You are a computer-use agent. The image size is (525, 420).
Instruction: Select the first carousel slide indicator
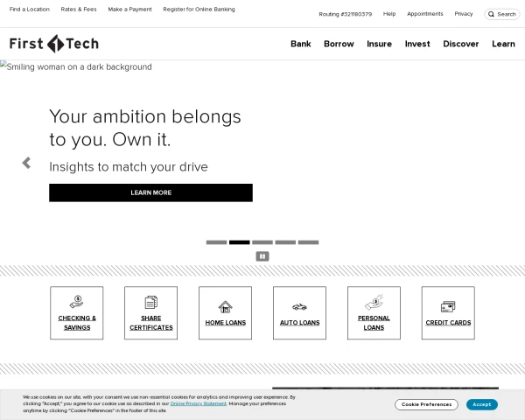[217, 242]
